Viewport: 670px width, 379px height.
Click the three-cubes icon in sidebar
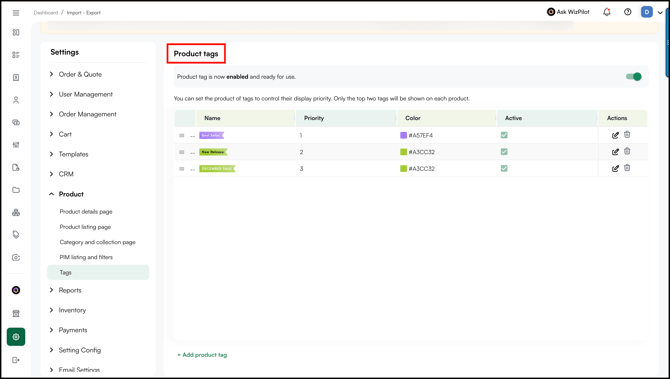pos(16,212)
